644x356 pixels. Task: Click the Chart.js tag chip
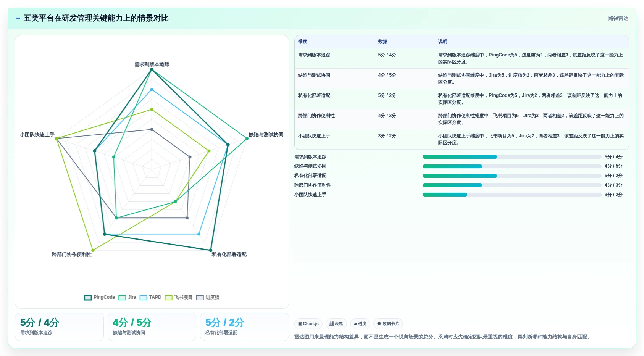point(308,324)
